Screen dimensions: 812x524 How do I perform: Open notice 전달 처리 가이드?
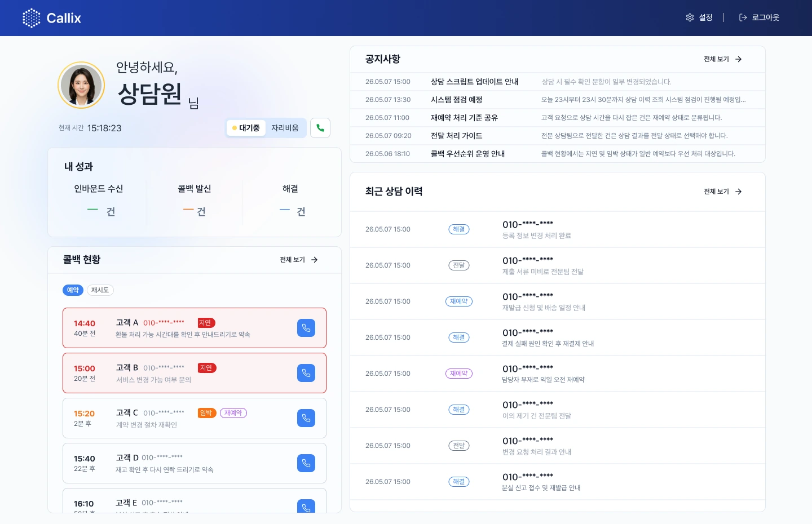point(558,136)
